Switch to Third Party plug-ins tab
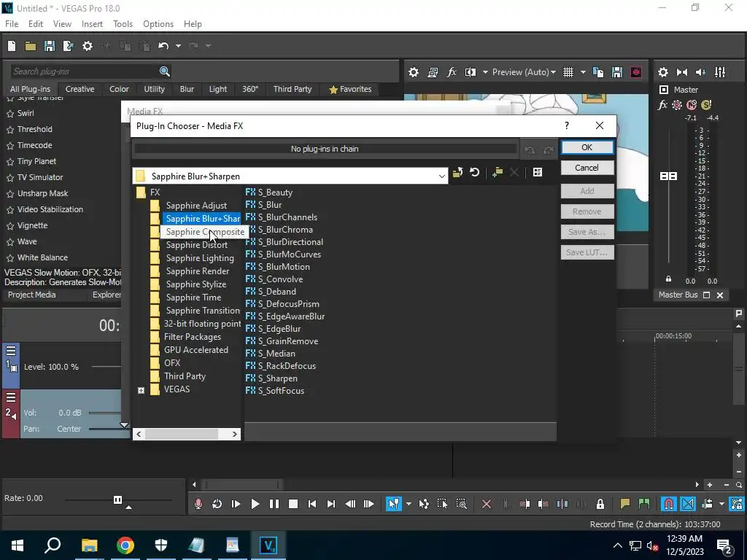Image resolution: width=747 pixels, height=560 pixels. [x=293, y=89]
